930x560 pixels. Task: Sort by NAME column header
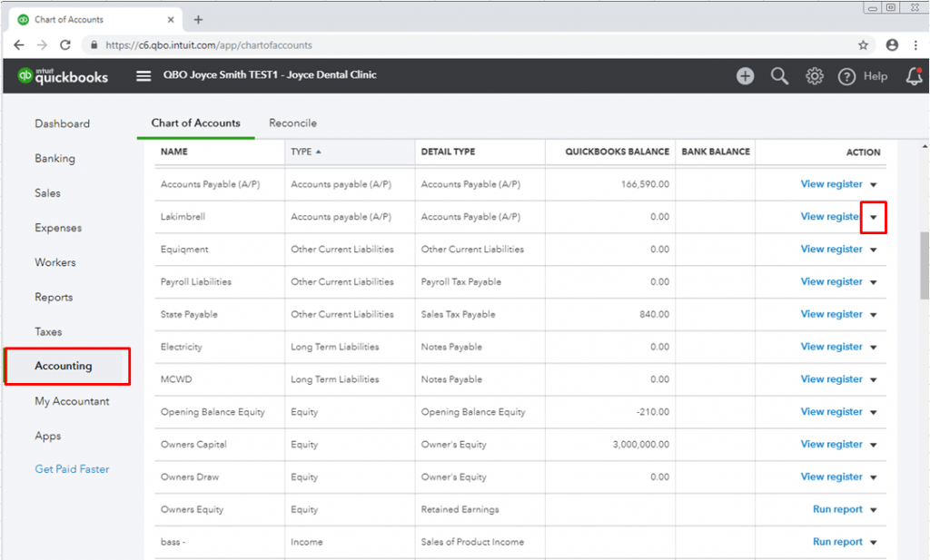point(173,152)
